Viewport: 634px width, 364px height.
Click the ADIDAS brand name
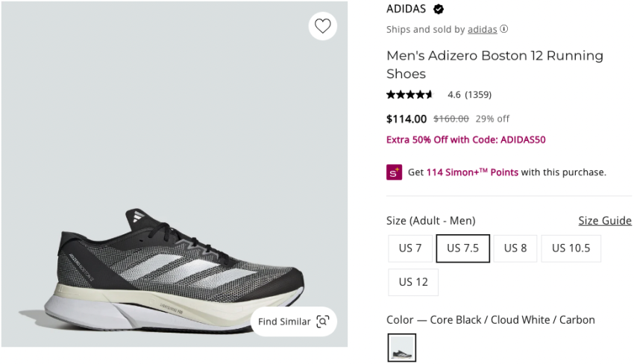click(406, 9)
